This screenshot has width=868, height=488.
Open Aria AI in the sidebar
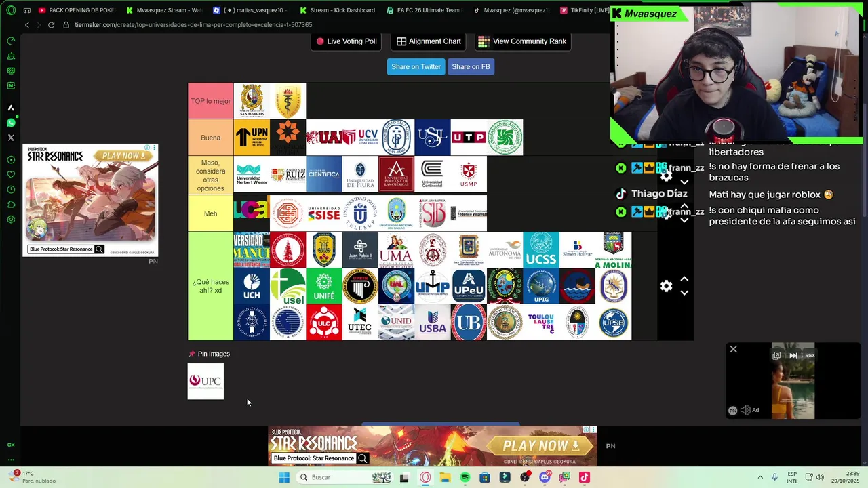[x=11, y=108]
